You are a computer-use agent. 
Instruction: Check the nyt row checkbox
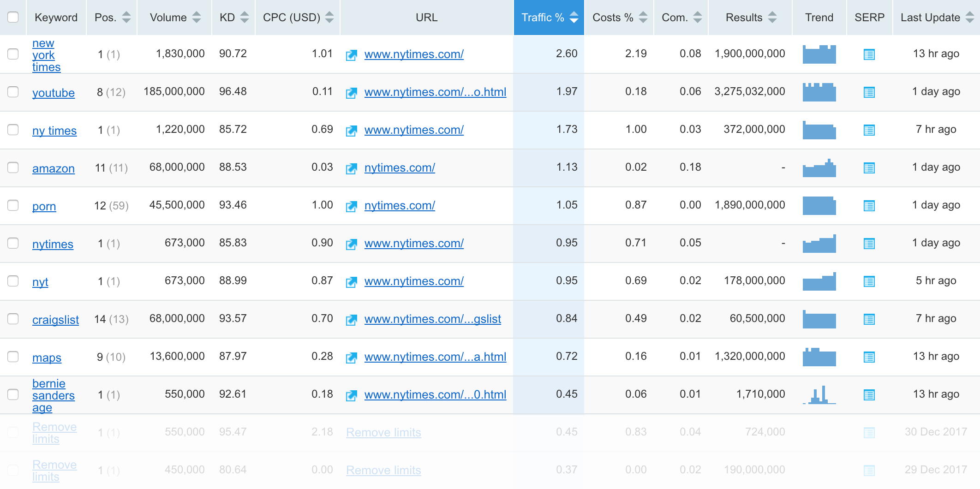tap(13, 281)
